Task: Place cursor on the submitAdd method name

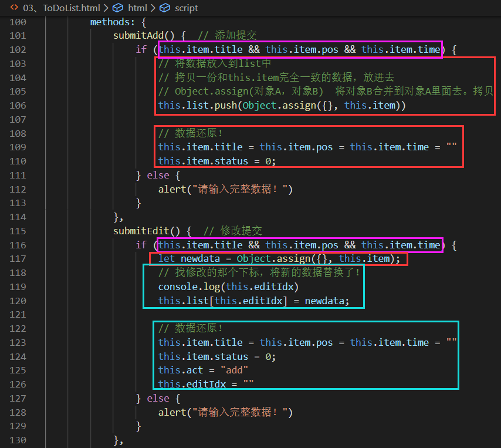Action: pyautogui.click(x=136, y=35)
